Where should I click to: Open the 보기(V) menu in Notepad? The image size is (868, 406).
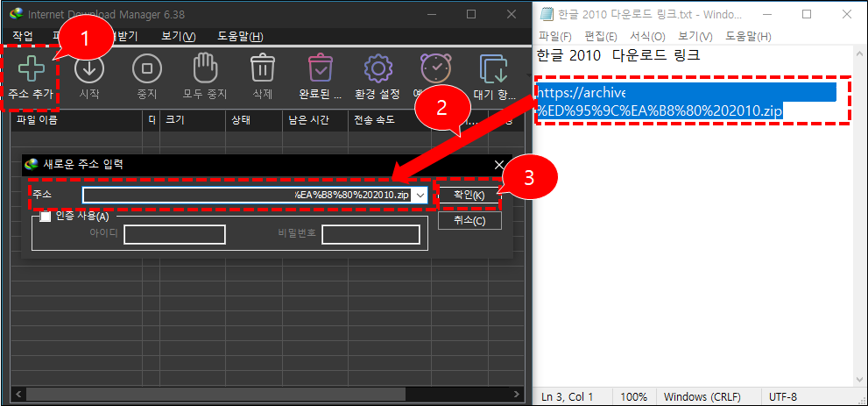[x=695, y=37]
